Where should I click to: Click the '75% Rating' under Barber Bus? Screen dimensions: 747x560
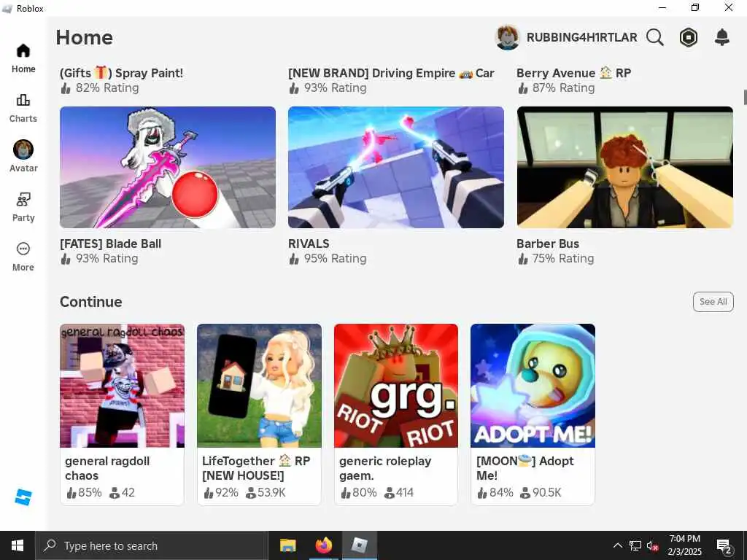563,259
